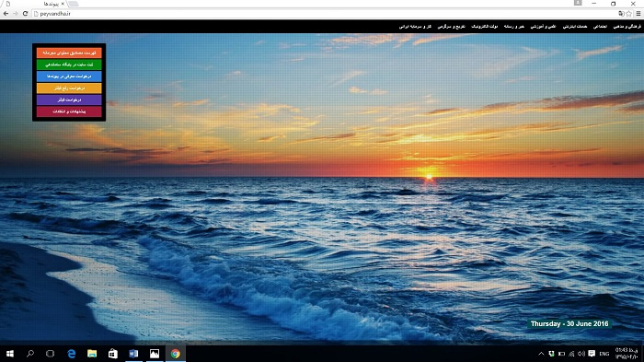Reload the page with Chrome's refresh icon
This screenshot has width=644, height=362.
pyautogui.click(x=25, y=14)
